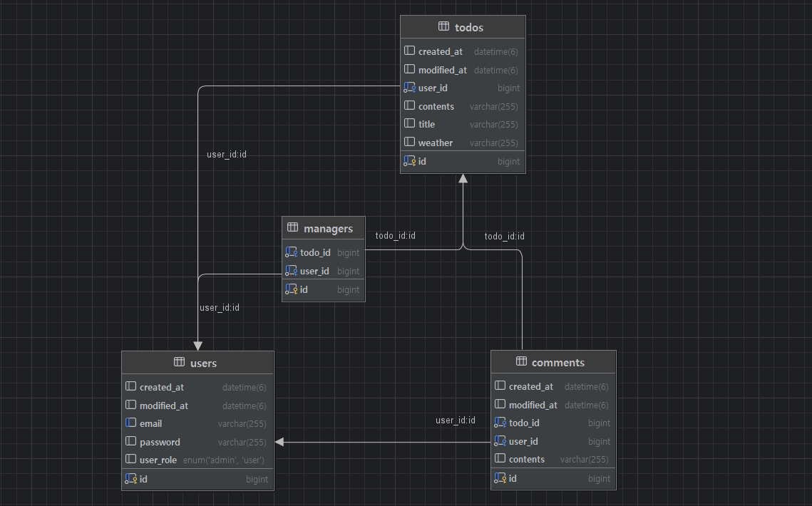This screenshot has height=506, width=812.
Task: Select the id column name in comments
Action: 513,478
